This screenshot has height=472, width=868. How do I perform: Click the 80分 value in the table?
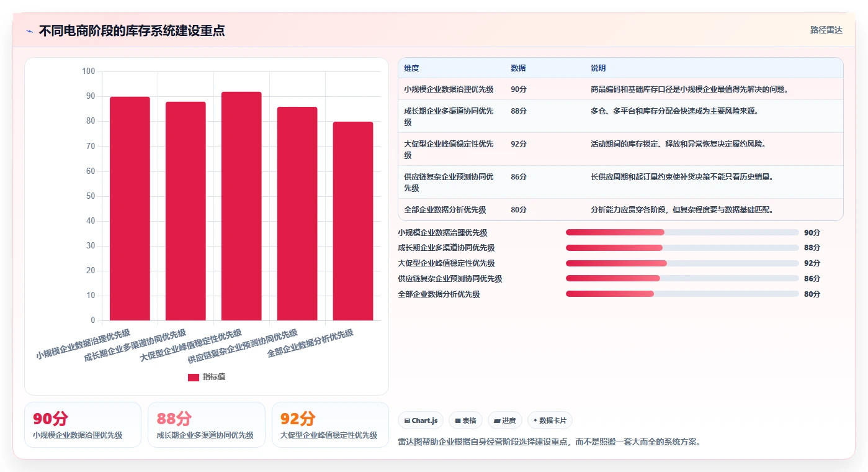coord(519,210)
